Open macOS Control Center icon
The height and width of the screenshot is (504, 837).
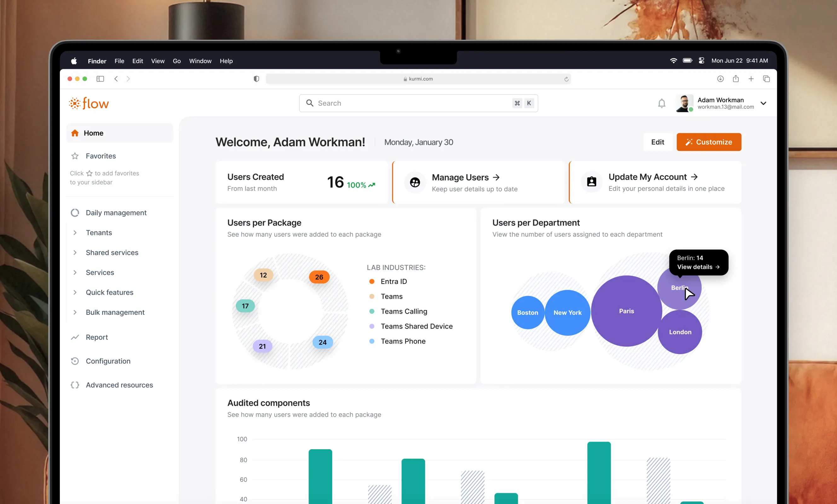click(701, 61)
